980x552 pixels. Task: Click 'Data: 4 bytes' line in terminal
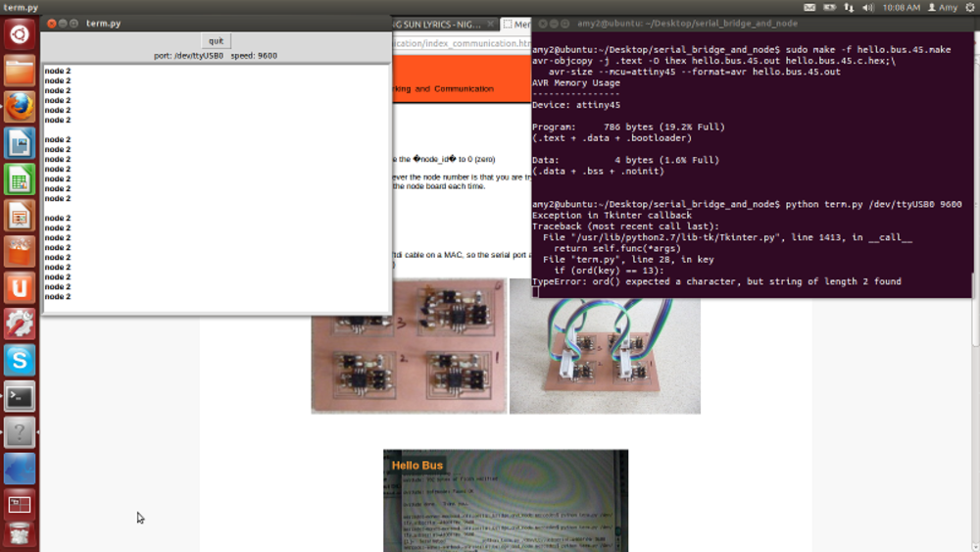pyautogui.click(x=625, y=160)
